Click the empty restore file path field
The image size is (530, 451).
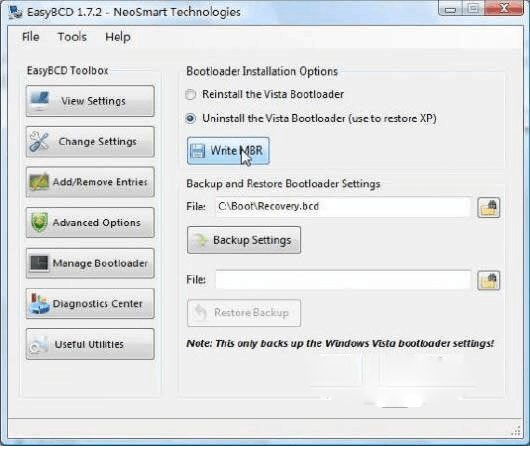click(343, 280)
